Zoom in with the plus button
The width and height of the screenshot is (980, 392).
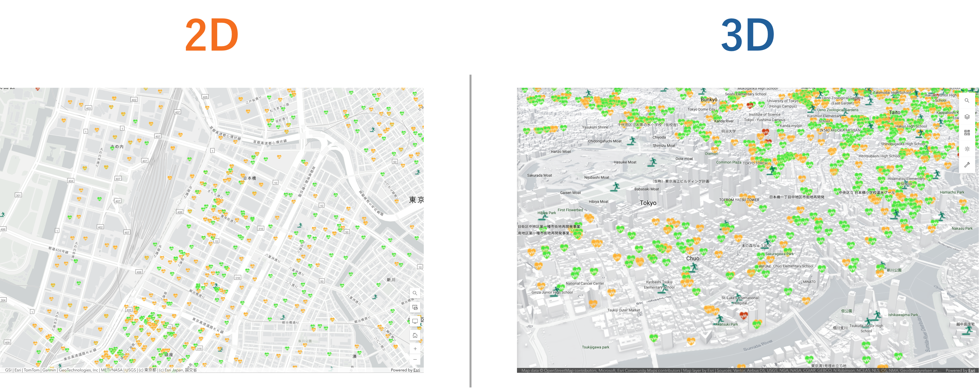415,349
